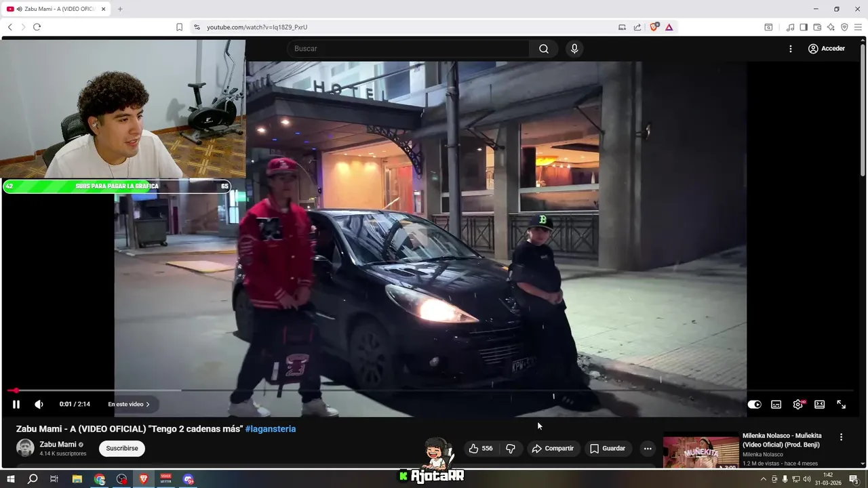Open the browser hamburger main menu

[858, 27]
